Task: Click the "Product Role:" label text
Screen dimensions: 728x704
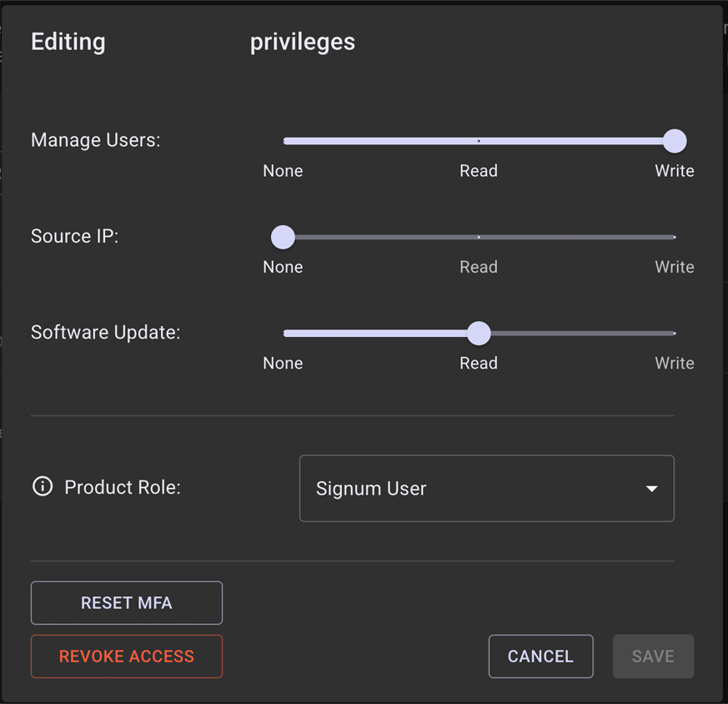Action: pyautogui.click(x=123, y=487)
